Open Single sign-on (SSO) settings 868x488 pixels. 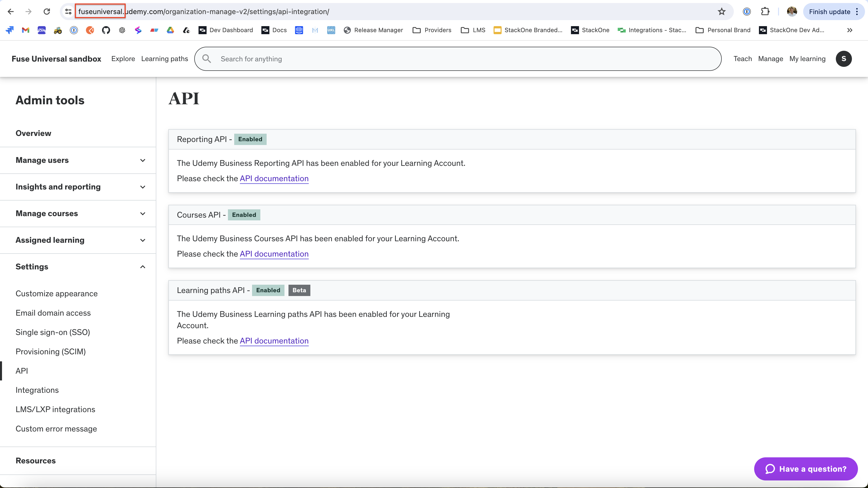(x=53, y=332)
